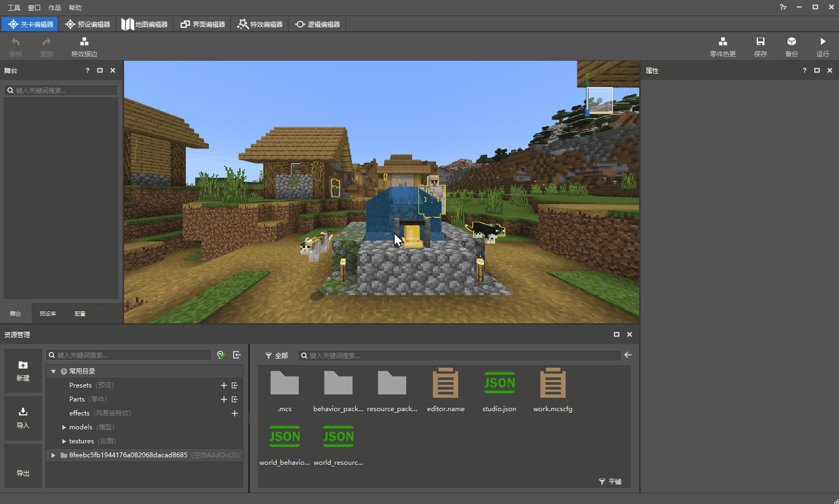This screenshot has width=839, height=504.
Task: Select the 配置 tab
Action: (80, 313)
